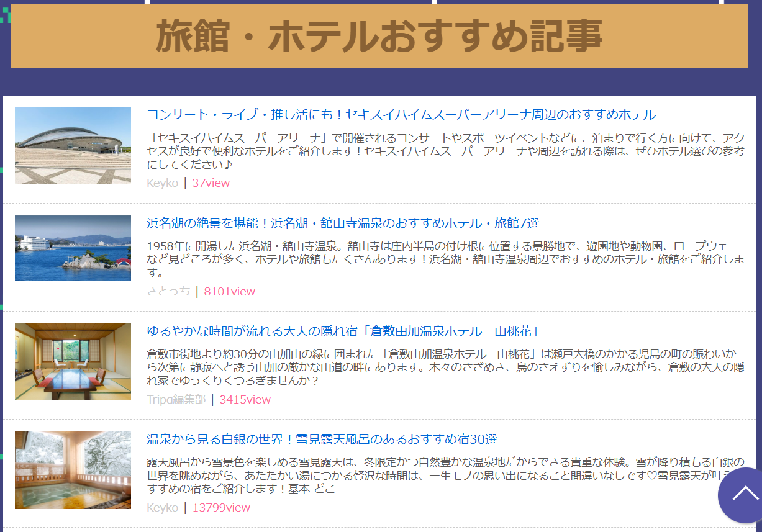Viewport: 762px width, 532px height.
Task: Click the scroll-to-top arrow button
Action: [x=743, y=495]
